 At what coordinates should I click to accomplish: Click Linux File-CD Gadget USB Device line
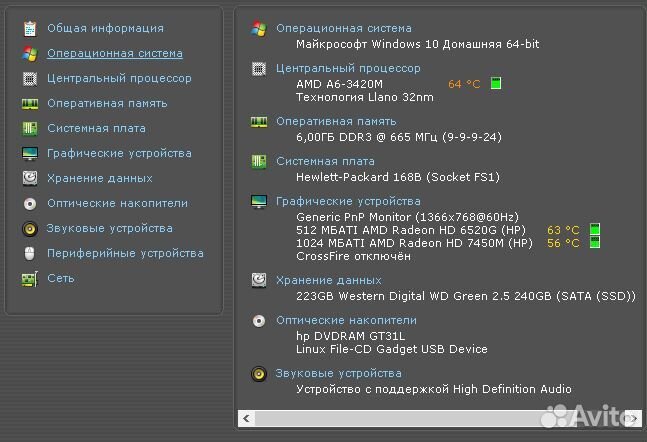tap(392, 349)
